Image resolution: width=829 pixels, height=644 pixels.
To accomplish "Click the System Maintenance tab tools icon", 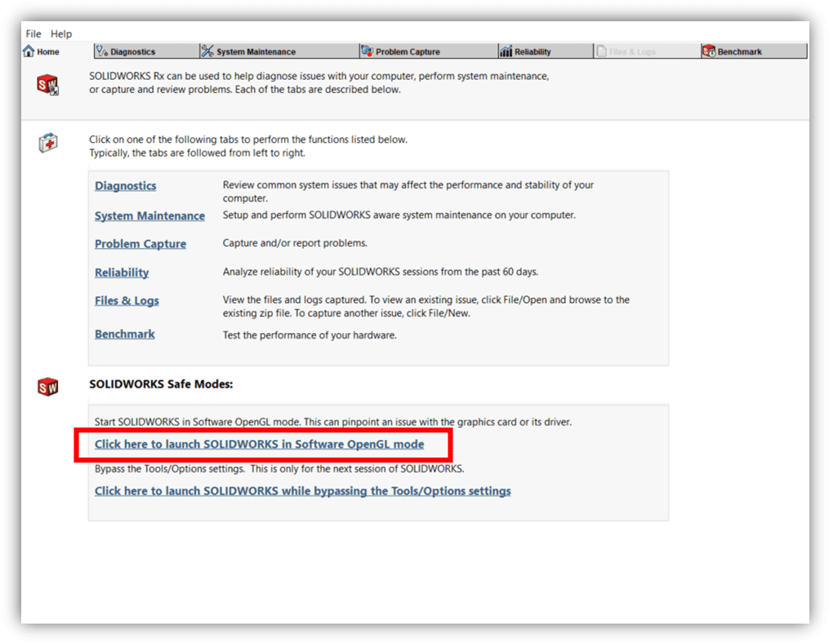I will point(207,51).
